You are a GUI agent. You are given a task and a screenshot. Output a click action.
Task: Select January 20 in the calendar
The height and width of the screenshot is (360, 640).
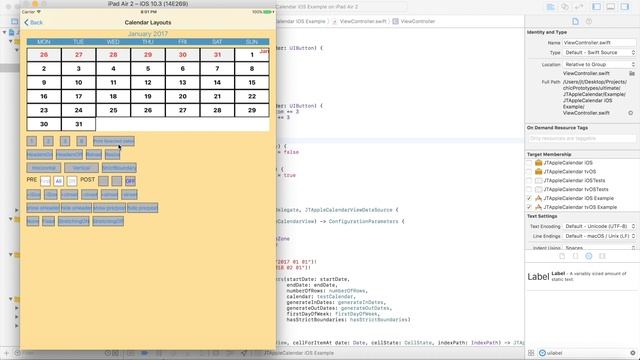tap(182, 96)
